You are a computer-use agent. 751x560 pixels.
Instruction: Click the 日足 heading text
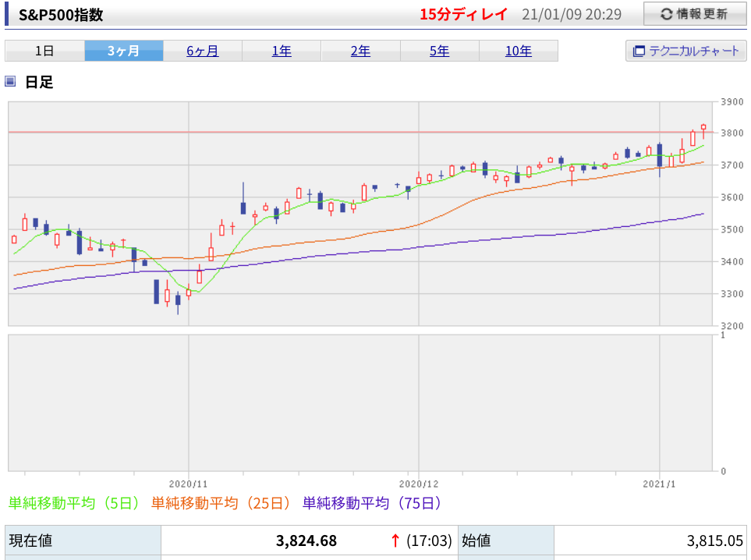[x=39, y=82]
